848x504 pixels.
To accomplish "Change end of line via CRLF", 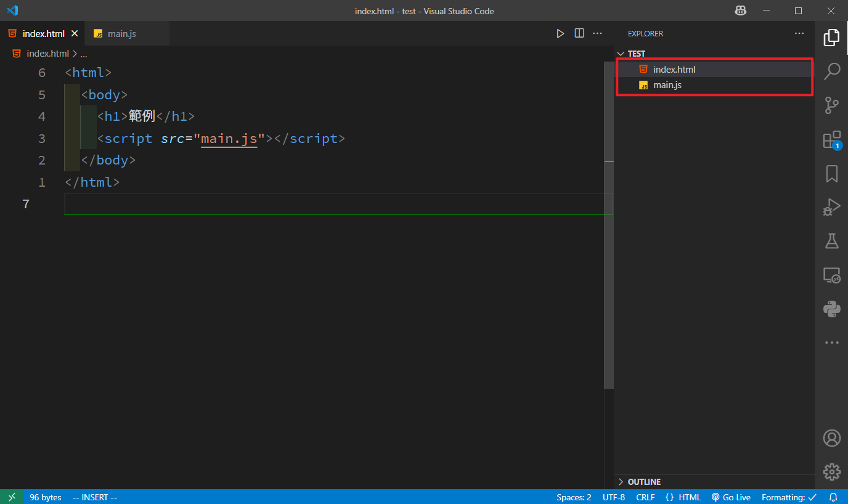I will (x=645, y=497).
